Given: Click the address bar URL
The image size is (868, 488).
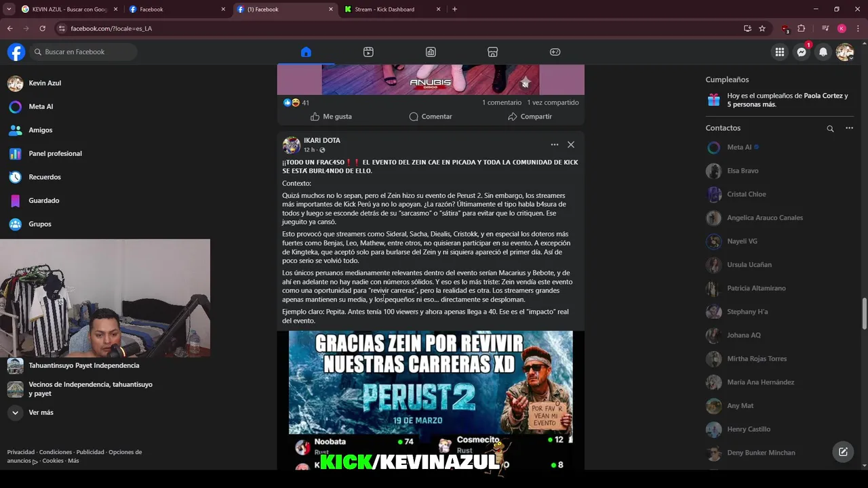Looking at the screenshot, I should (111, 28).
